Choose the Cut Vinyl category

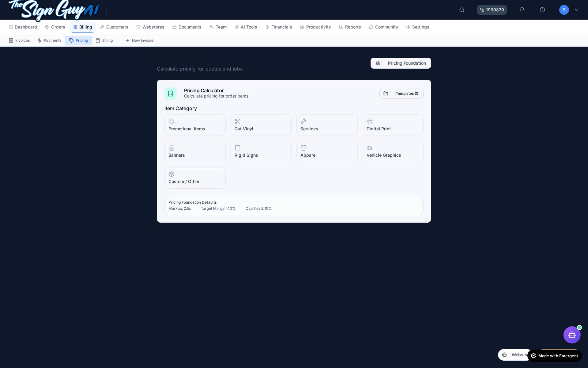tap(261, 125)
